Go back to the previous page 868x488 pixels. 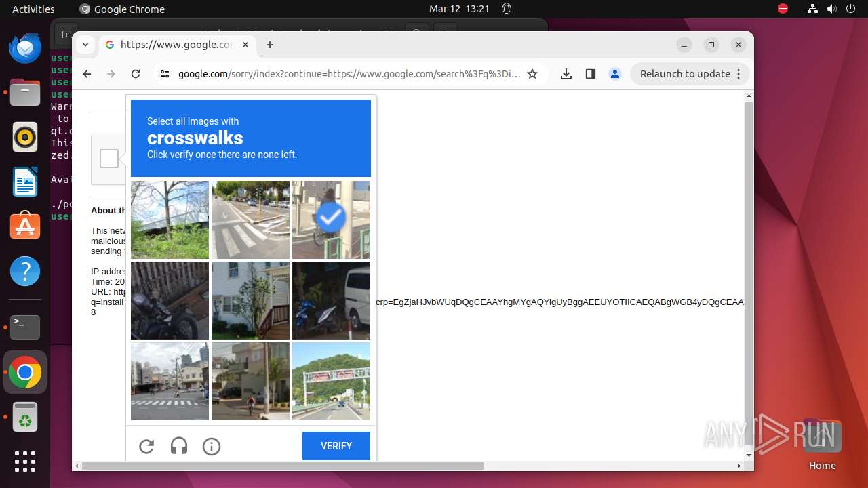coord(87,74)
